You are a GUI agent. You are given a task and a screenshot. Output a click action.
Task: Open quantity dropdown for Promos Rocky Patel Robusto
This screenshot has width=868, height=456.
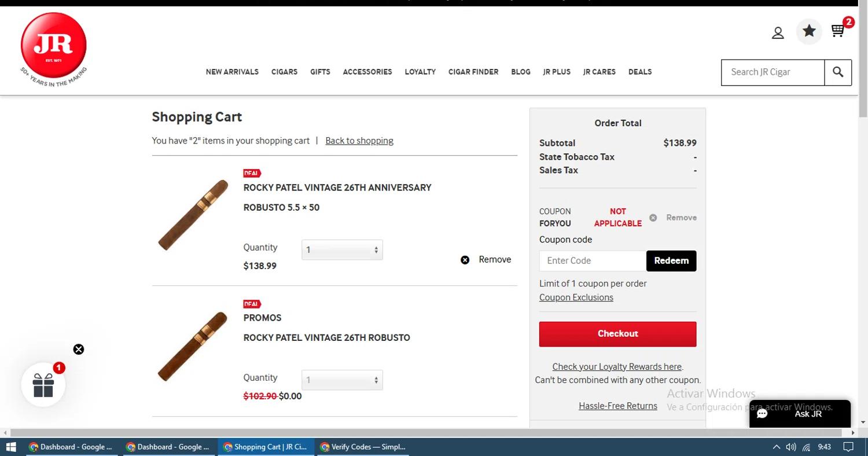pyautogui.click(x=342, y=380)
